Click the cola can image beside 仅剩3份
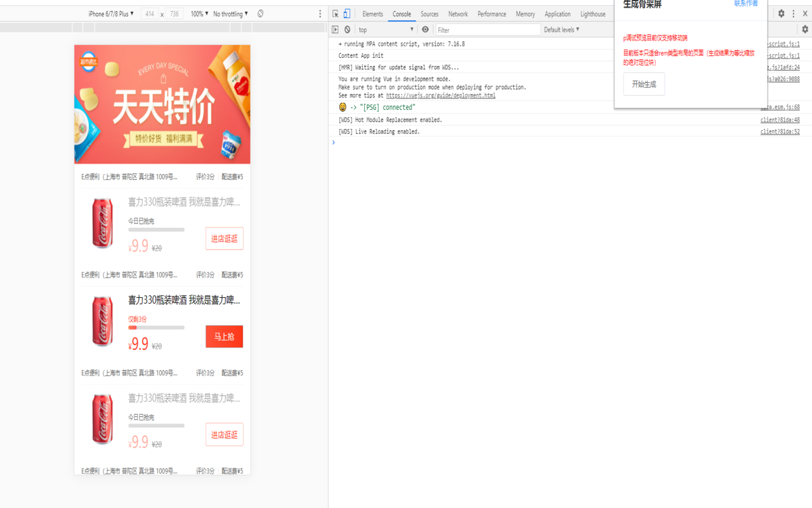 point(103,321)
